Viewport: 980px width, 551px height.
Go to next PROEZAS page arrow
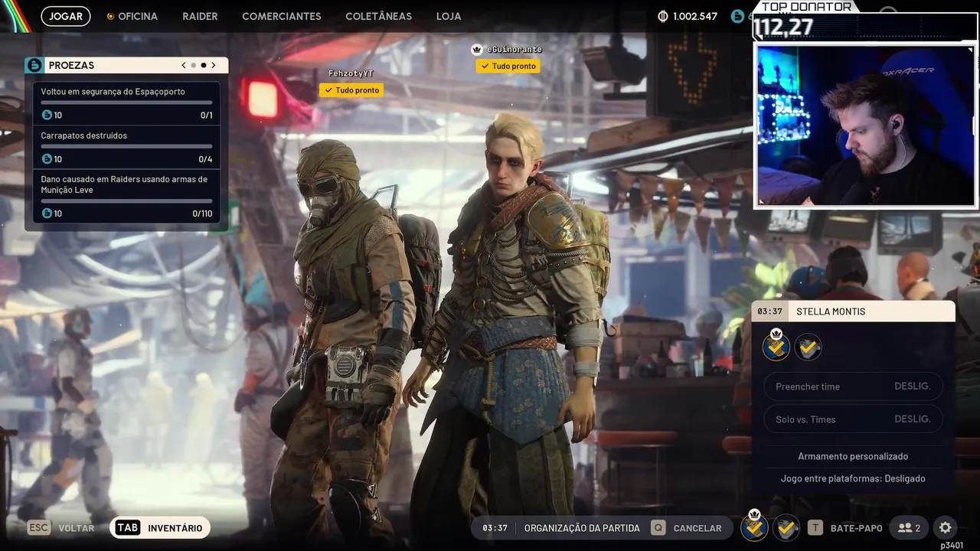click(214, 65)
